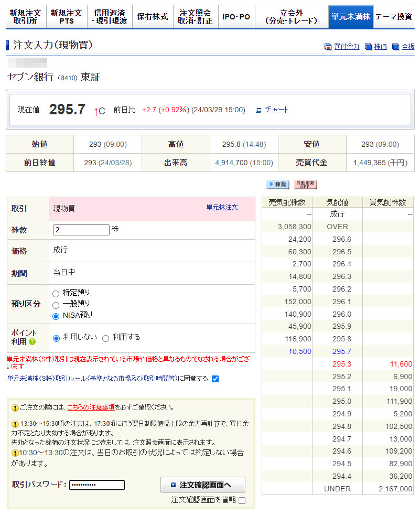This screenshot has width=420, height=516.
Task: Click the チャート popup window icon
Action: 259,110
